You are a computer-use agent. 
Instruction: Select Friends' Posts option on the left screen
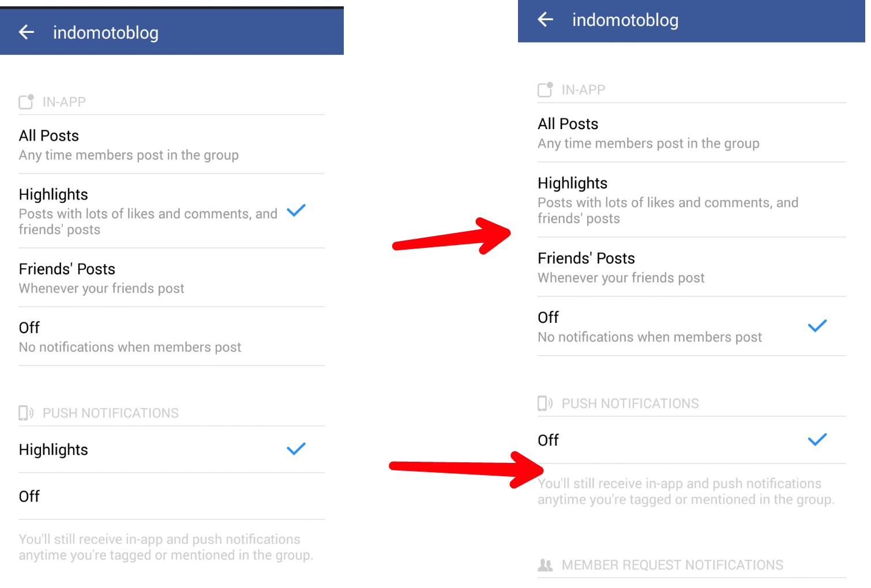tap(102, 278)
